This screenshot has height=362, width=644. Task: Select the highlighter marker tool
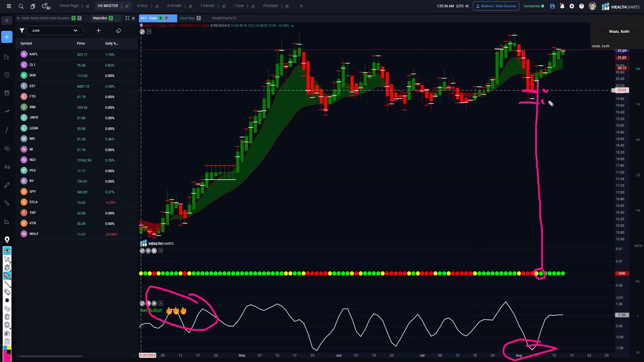click(x=7, y=276)
